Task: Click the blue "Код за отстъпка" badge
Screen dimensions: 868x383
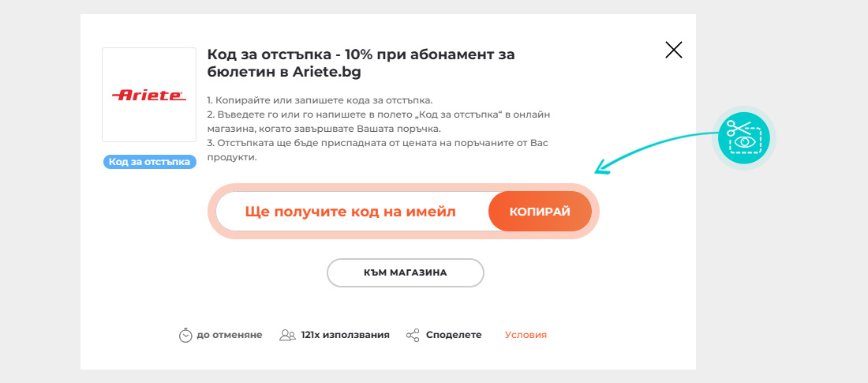Action: [149, 162]
